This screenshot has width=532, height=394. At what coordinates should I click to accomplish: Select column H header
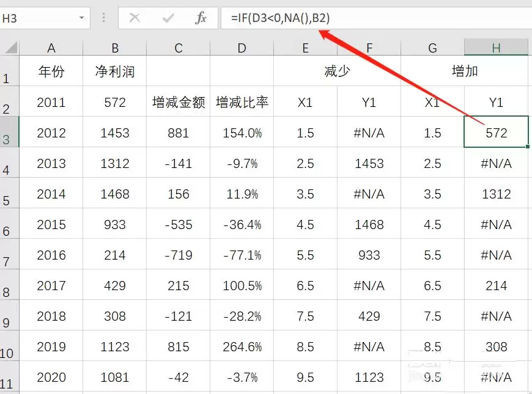point(496,48)
